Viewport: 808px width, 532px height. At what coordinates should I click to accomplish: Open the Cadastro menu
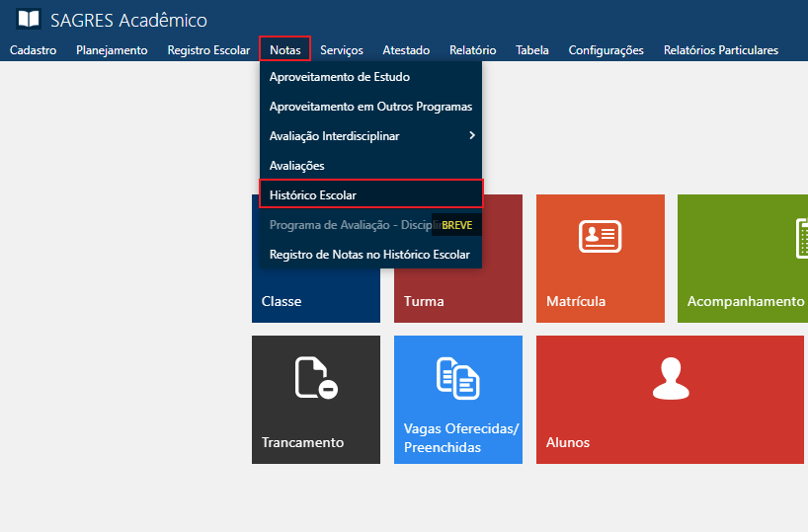click(x=33, y=49)
